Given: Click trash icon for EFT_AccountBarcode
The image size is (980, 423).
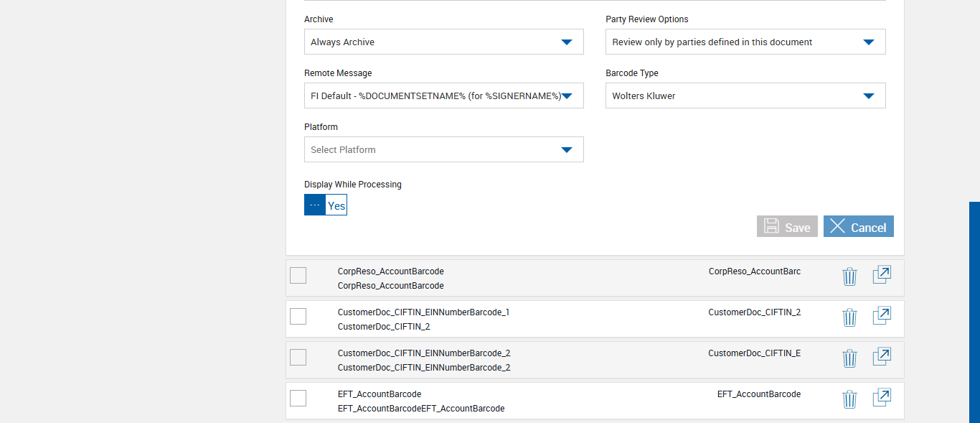Looking at the screenshot, I should point(849,399).
